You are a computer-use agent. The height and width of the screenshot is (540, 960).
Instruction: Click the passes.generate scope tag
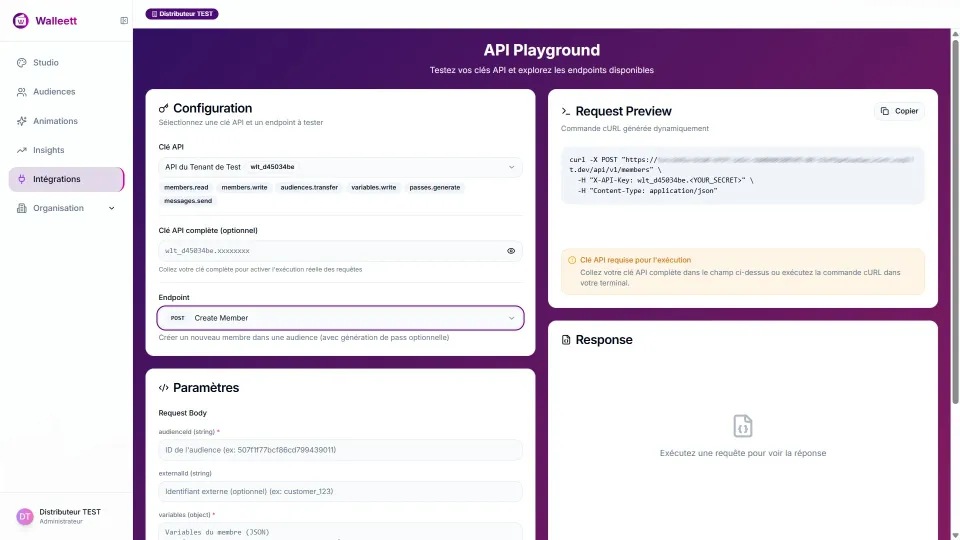(x=435, y=187)
